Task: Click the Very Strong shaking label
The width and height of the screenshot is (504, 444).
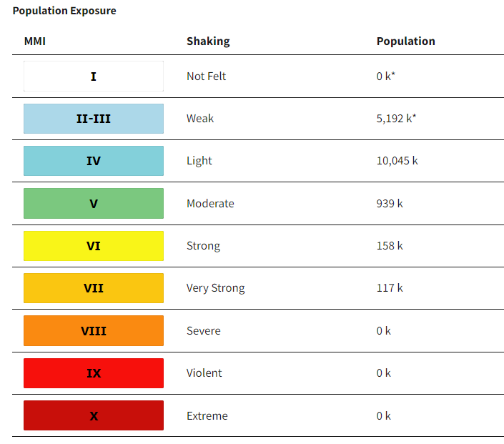Action: (x=215, y=288)
